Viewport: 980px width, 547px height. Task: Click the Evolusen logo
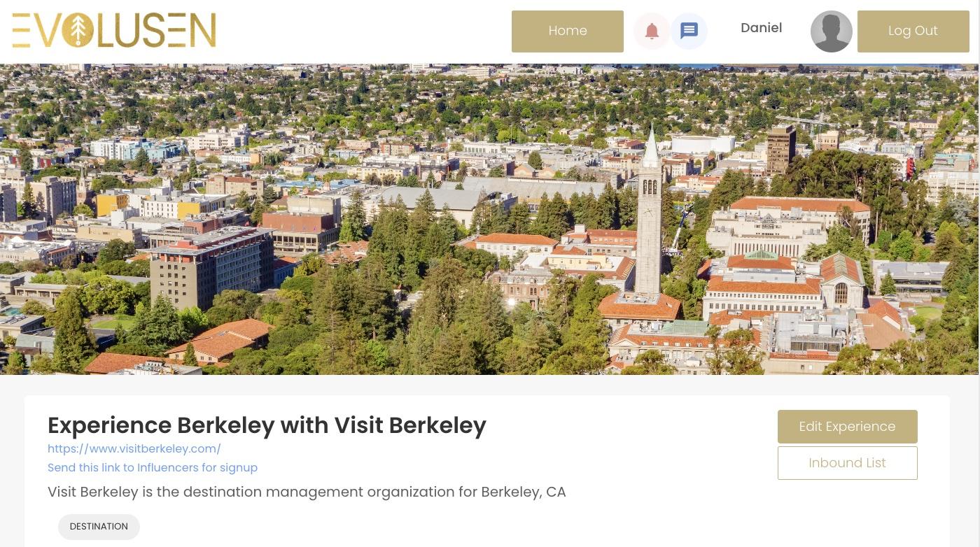[x=114, y=31]
